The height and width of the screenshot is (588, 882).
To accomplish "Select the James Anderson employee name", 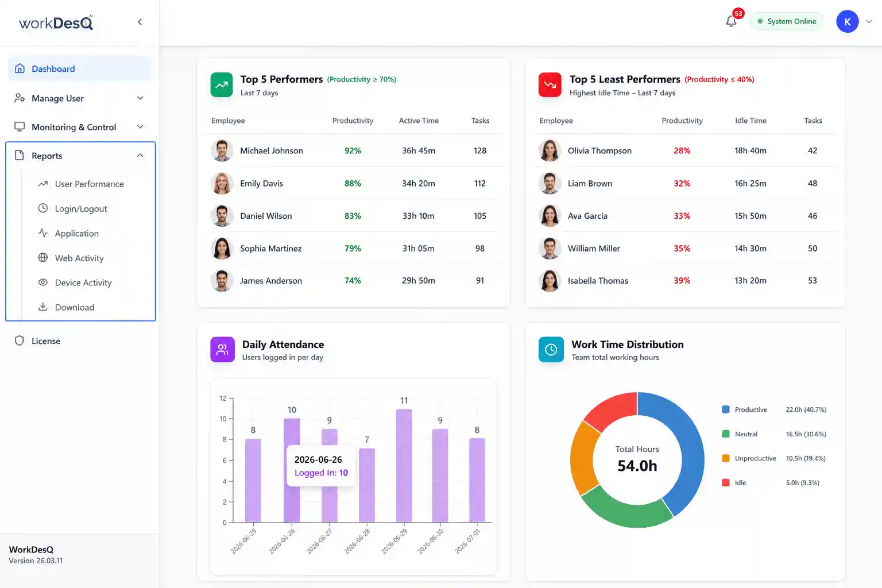I will 271,281.
